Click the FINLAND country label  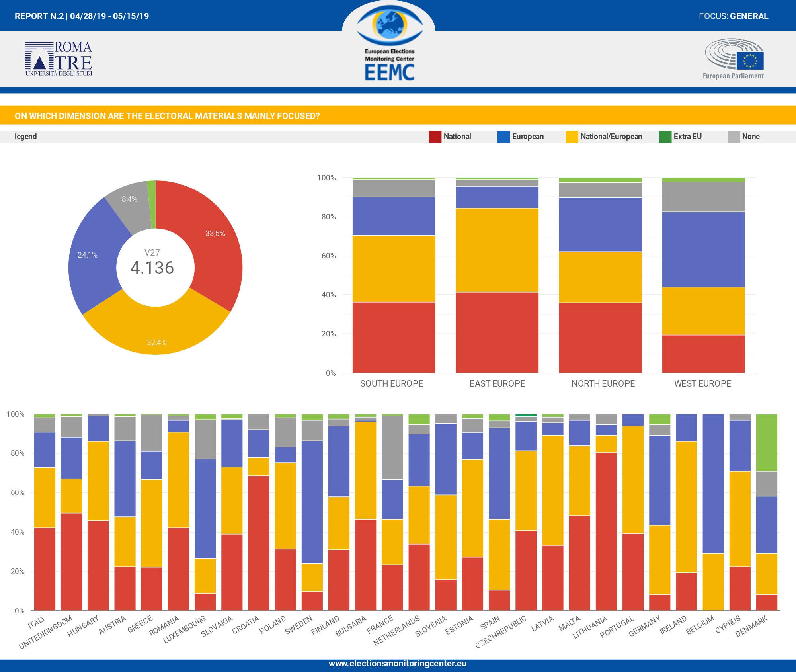[x=325, y=625]
